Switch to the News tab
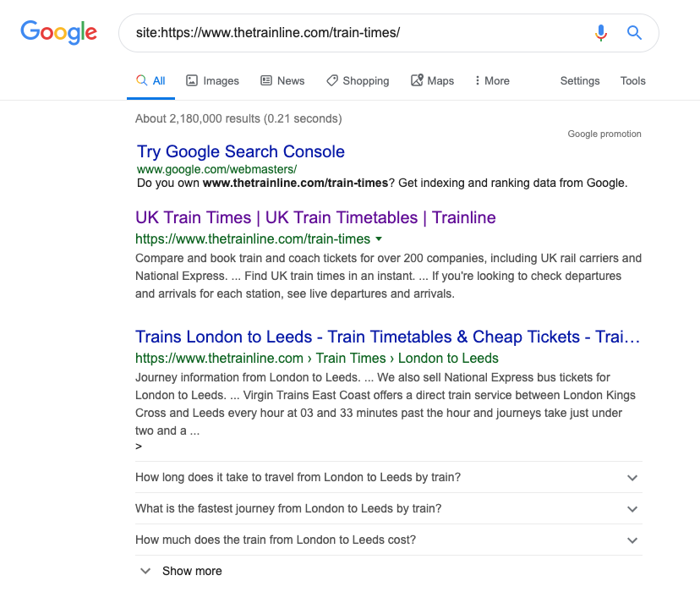The width and height of the screenshot is (700, 603). [282, 81]
